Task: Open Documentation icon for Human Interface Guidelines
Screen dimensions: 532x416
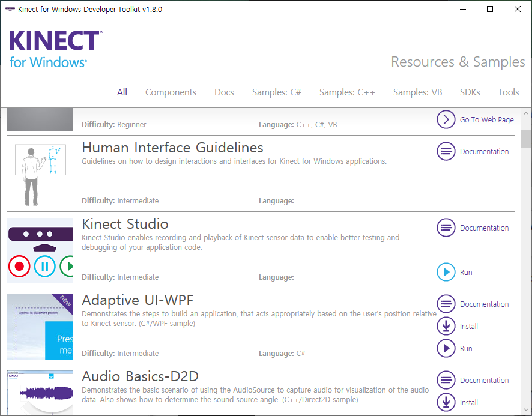Action: [x=446, y=151]
